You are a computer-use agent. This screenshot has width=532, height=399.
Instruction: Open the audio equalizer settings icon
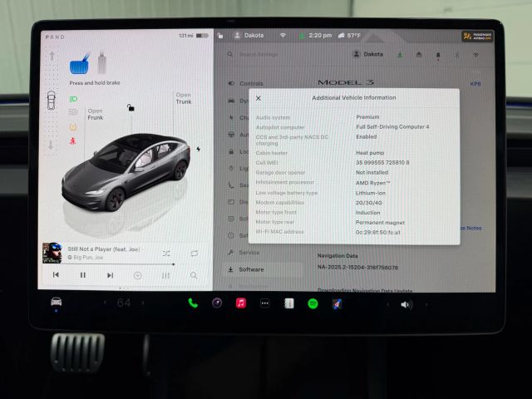tap(165, 275)
